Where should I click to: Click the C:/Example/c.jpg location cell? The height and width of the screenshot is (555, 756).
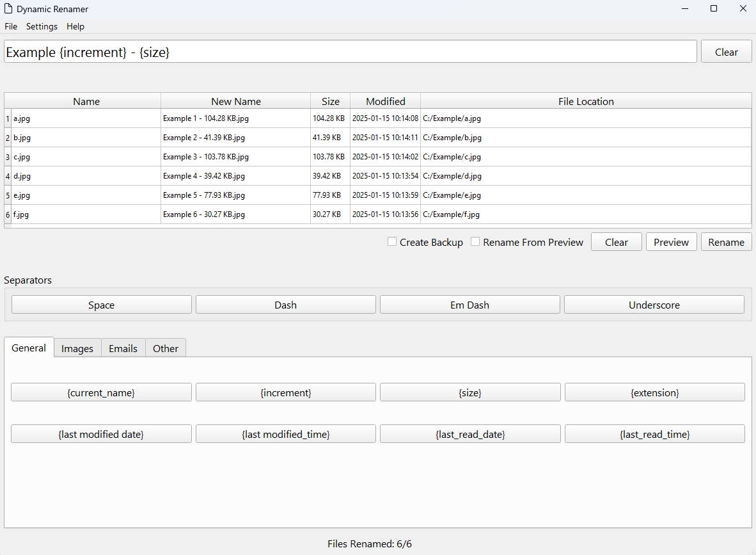pyautogui.click(x=586, y=157)
